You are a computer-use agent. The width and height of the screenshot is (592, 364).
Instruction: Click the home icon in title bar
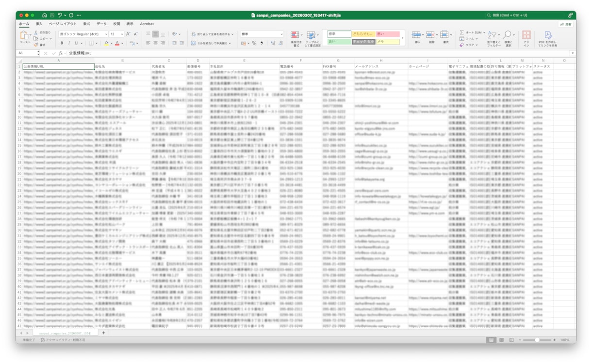[44, 16]
